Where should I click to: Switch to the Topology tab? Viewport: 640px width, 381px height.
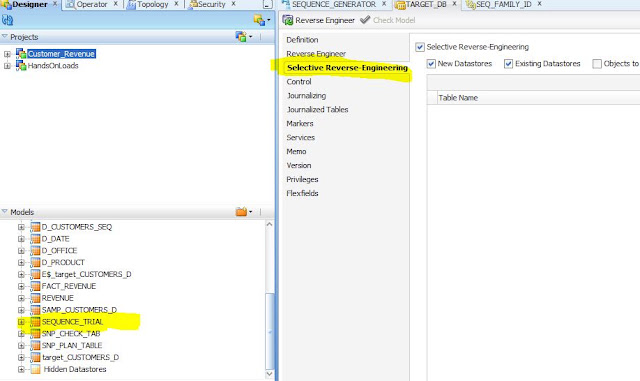pyautogui.click(x=152, y=4)
